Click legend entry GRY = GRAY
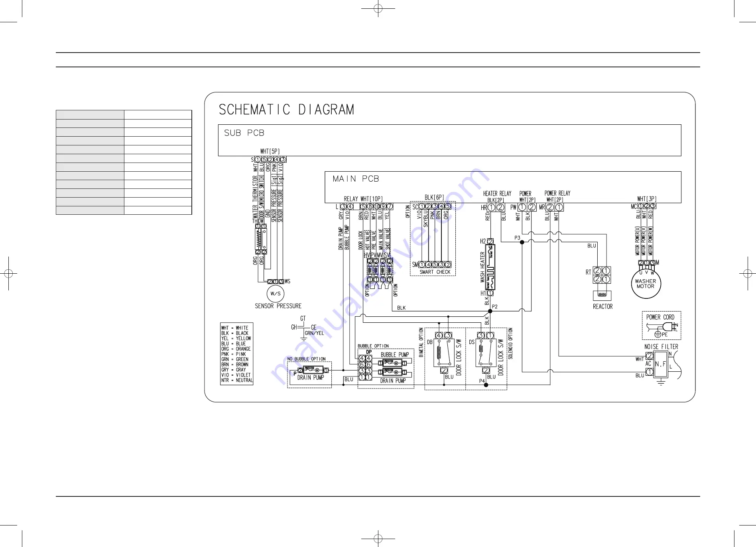The width and height of the screenshot is (756, 547). (234, 370)
